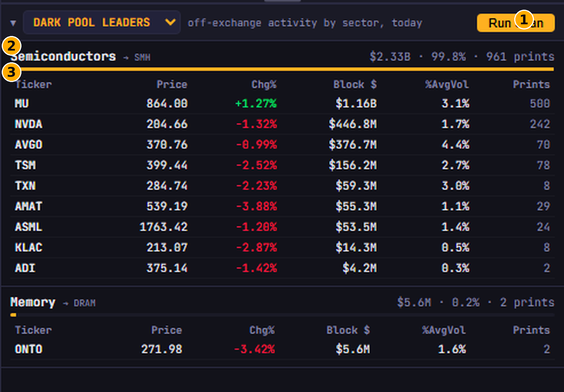This screenshot has width=564, height=392.
Task: Select the Memory sector heading
Action: (33, 302)
